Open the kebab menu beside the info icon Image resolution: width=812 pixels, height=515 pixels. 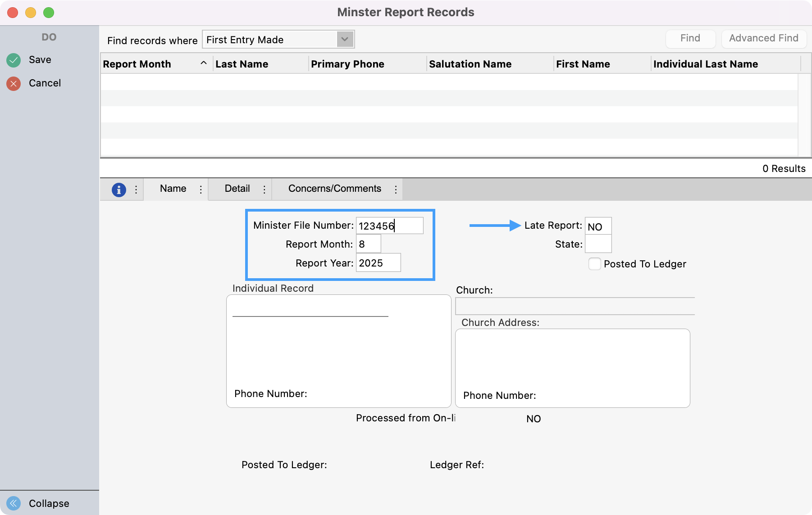136,190
